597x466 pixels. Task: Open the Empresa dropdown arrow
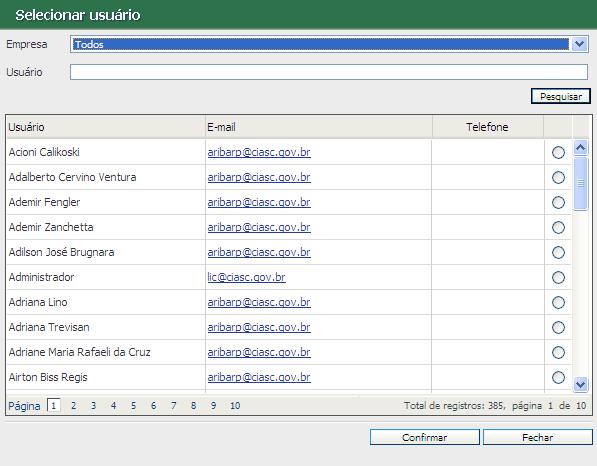coord(579,44)
